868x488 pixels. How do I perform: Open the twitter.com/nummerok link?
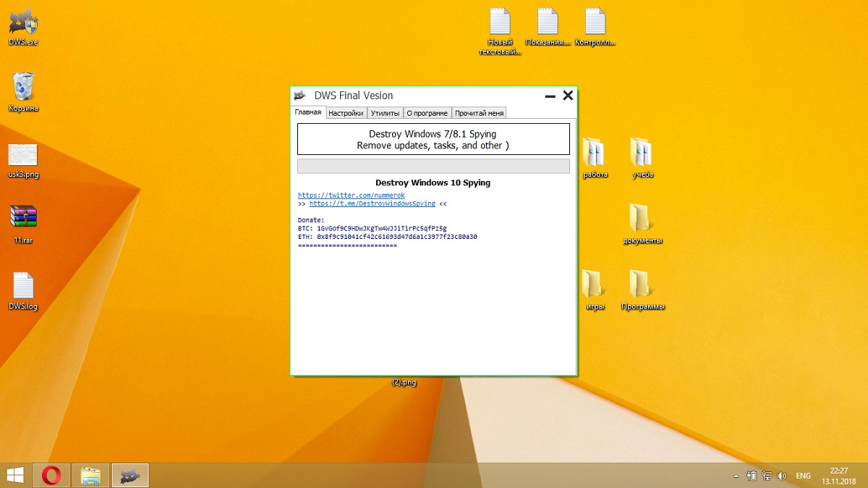[352, 195]
